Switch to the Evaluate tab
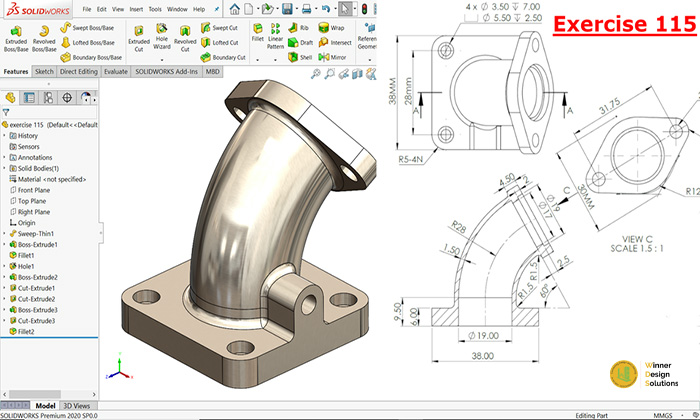Screen dimensions: 700x420 116,71
